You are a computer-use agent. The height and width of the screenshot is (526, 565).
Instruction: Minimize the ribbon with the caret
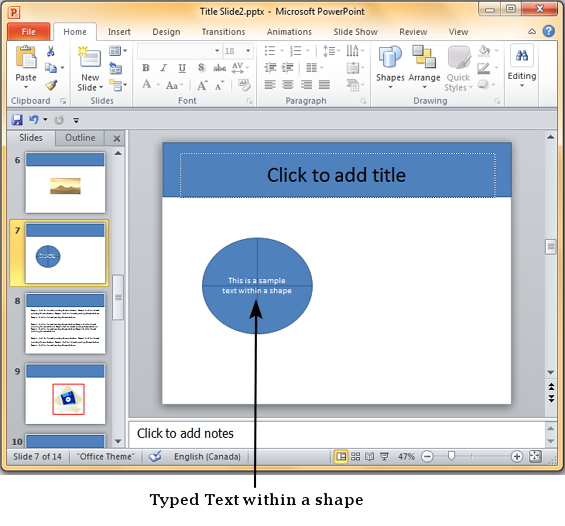pos(532,32)
